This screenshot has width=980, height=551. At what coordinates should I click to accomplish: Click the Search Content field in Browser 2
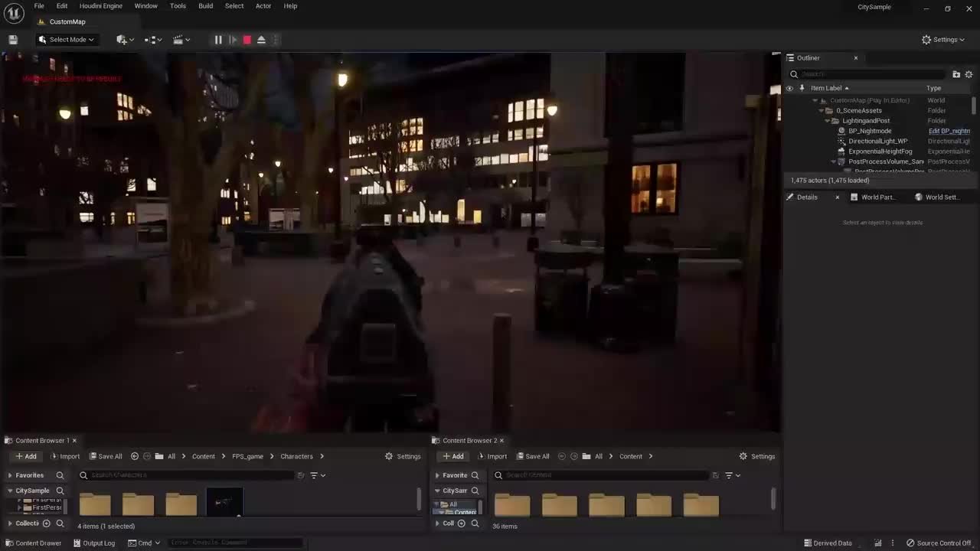(x=601, y=475)
